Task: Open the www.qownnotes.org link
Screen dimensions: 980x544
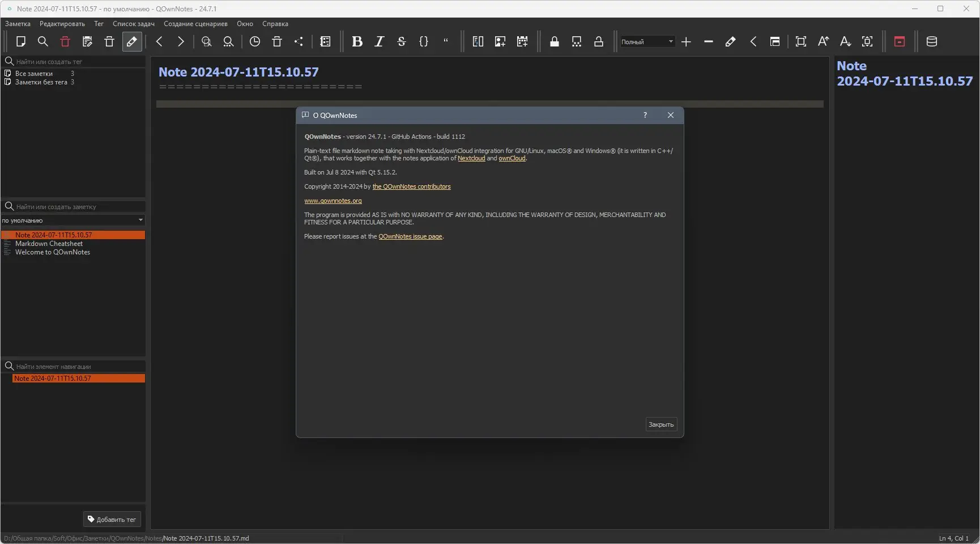Action: click(x=333, y=201)
